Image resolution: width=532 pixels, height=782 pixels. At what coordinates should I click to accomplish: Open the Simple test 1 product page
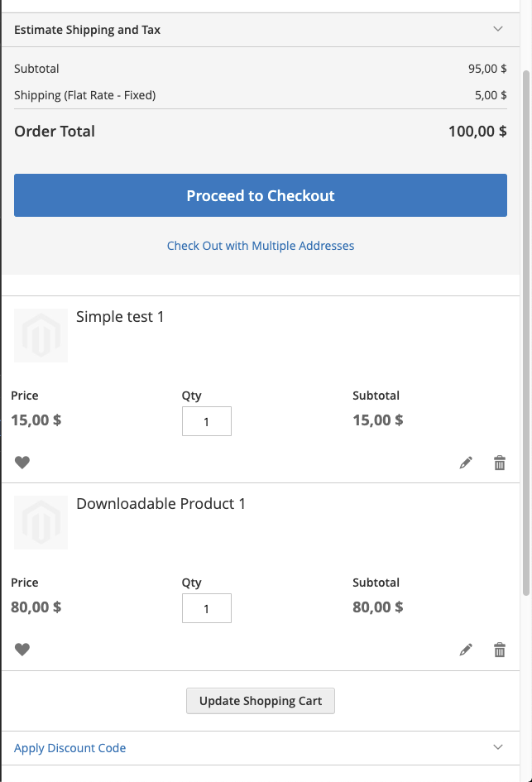coord(119,316)
